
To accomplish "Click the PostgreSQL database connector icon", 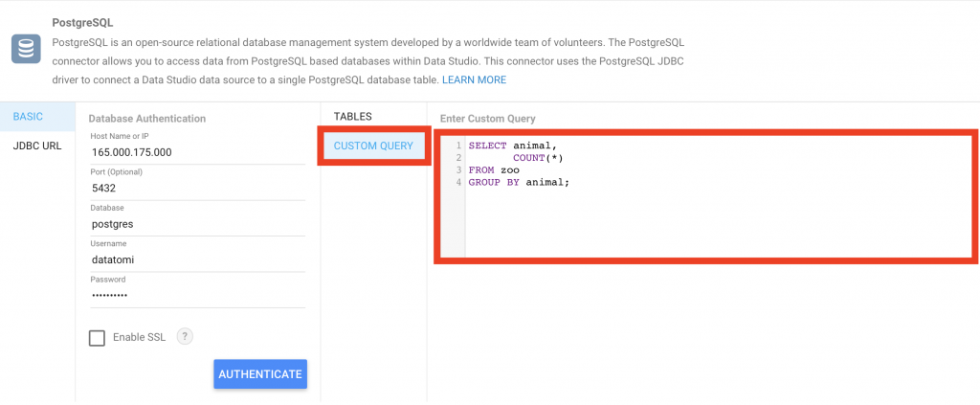I will (x=26, y=49).
